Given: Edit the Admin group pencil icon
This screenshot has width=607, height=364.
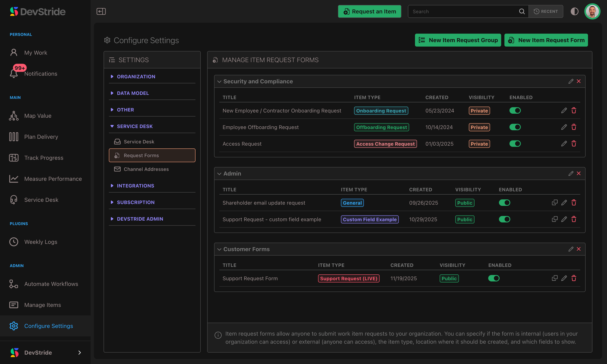Looking at the screenshot, I should 571,173.
